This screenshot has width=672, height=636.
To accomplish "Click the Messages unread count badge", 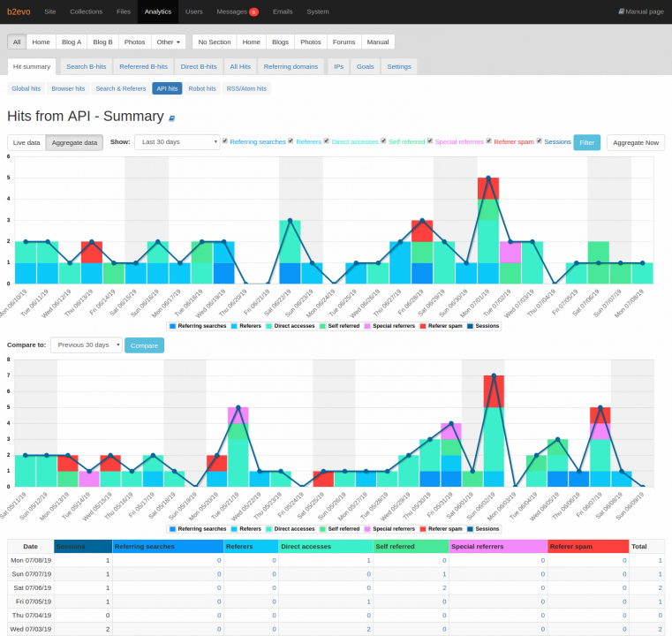I will tap(253, 12).
